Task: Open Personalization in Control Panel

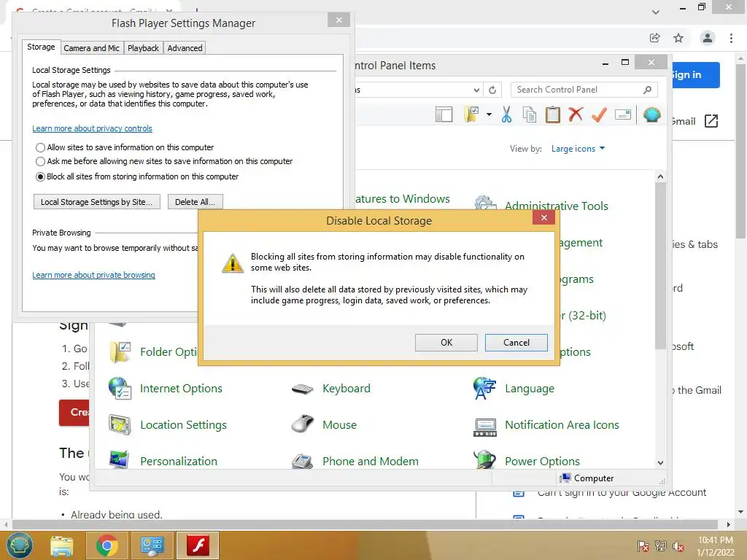Action: [x=163, y=461]
